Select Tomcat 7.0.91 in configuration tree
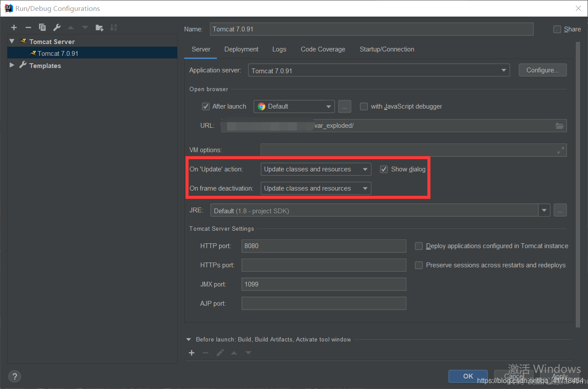The width and height of the screenshot is (588, 389). point(92,53)
